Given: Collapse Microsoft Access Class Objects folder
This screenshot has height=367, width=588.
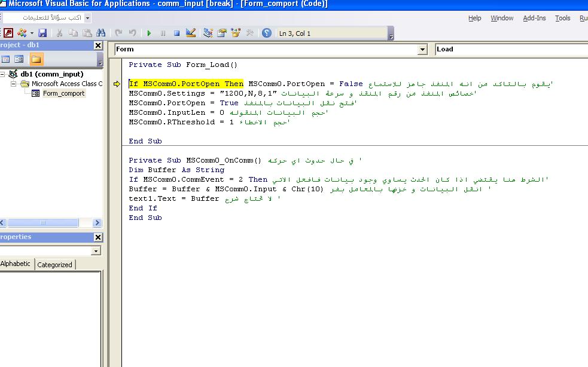Looking at the screenshot, I should click(x=14, y=84).
